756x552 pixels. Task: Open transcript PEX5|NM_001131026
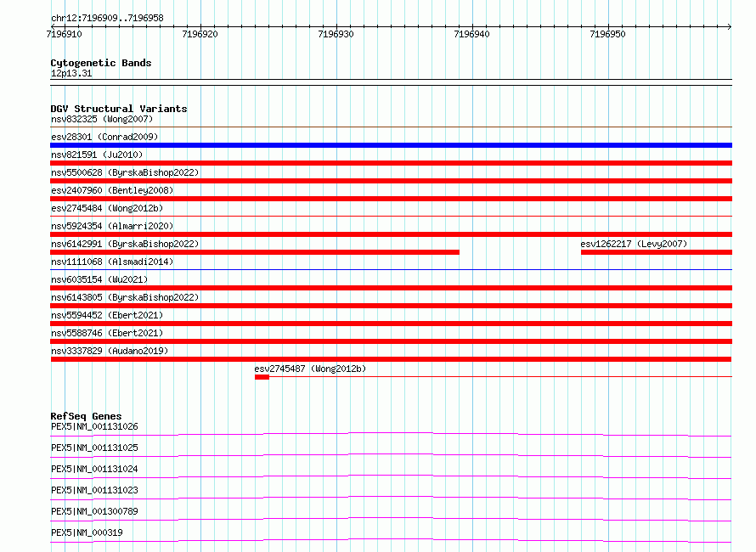click(94, 426)
